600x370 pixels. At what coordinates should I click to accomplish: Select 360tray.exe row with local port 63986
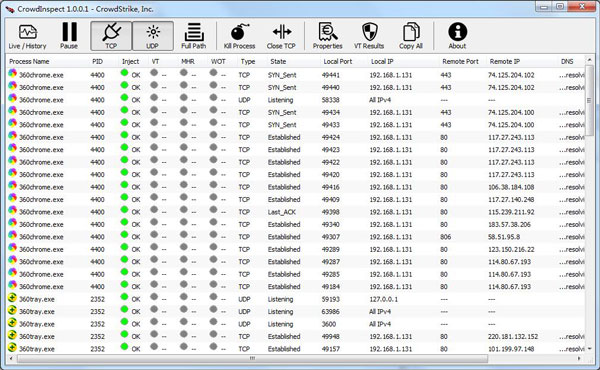tap(295, 311)
